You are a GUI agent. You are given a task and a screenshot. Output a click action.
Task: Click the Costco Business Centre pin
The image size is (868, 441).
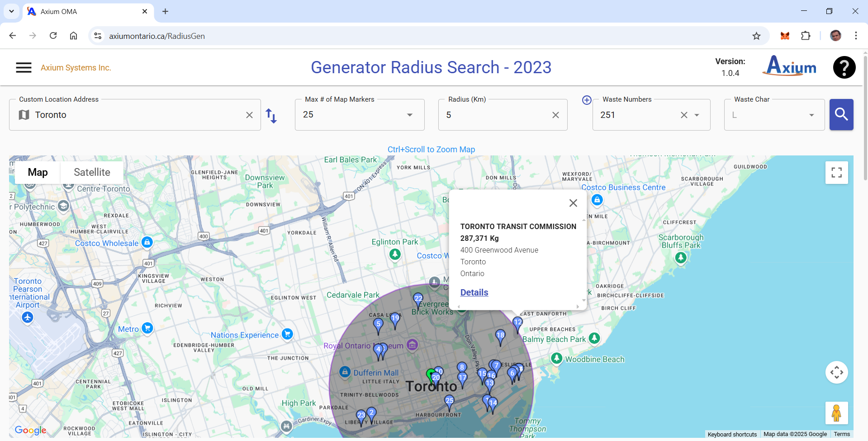[x=597, y=200]
